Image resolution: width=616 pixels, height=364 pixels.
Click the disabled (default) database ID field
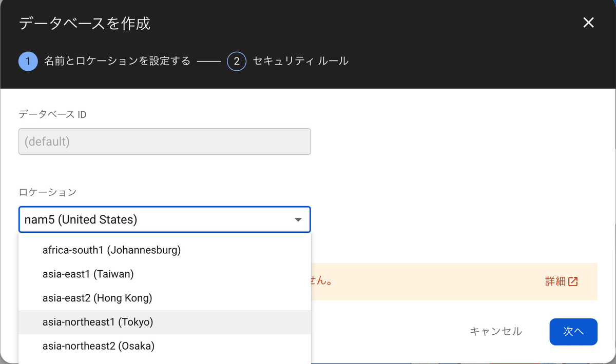(x=164, y=141)
